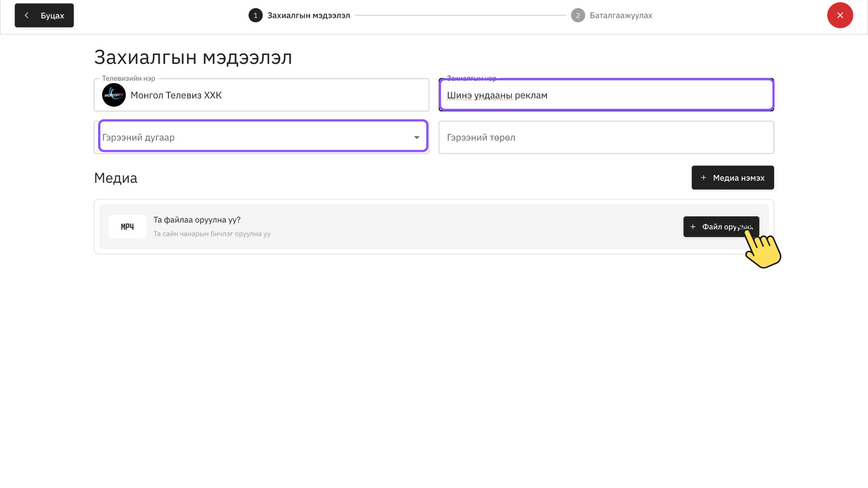
Task: Click the step 2 number circle
Action: 578,15
